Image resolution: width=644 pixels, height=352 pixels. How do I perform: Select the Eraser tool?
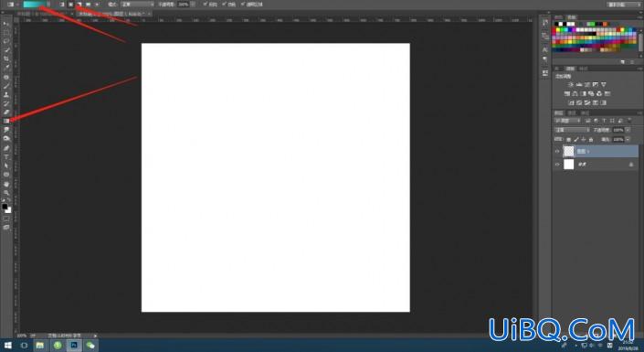pos(6,112)
